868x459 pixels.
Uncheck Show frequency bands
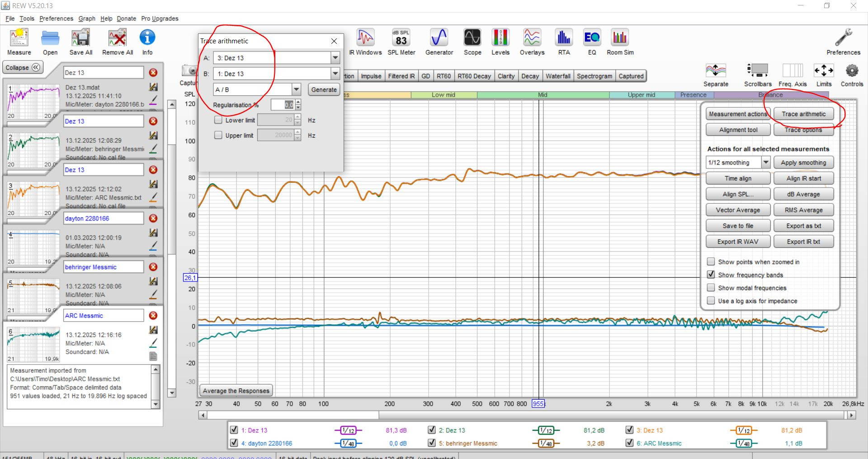click(x=711, y=275)
